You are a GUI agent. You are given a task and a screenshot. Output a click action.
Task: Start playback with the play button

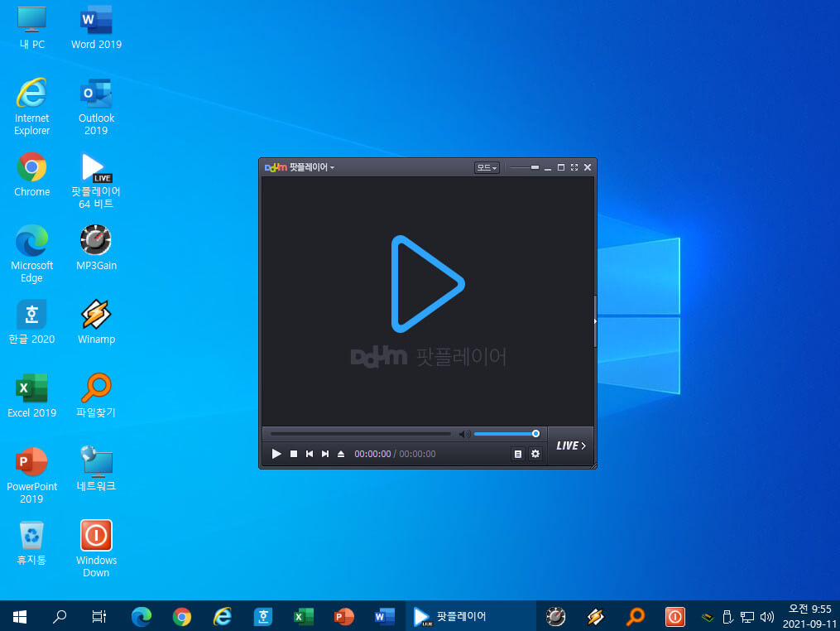pos(276,454)
